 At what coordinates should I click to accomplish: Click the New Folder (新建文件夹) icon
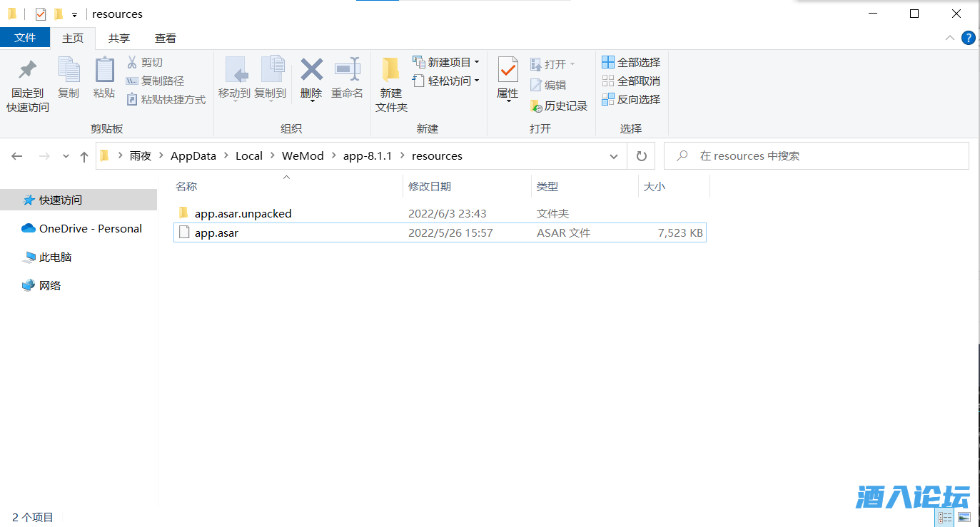pos(390,71)
